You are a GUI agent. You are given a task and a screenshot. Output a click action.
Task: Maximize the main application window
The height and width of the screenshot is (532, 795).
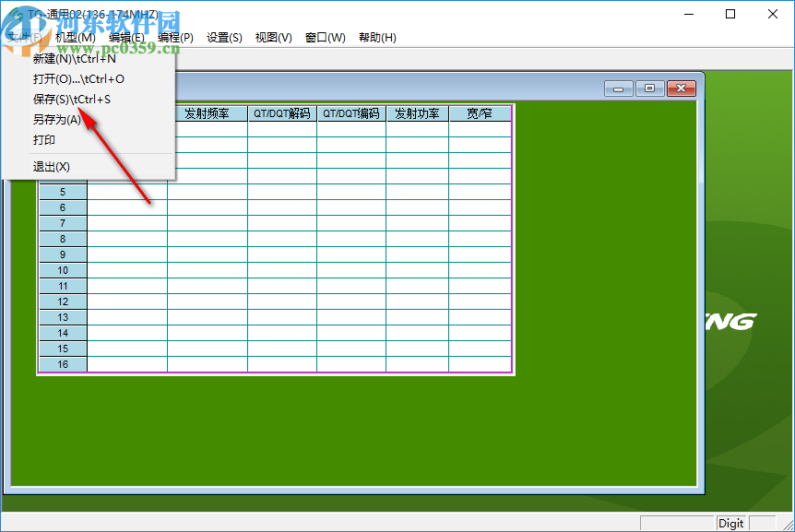point(730,14)
